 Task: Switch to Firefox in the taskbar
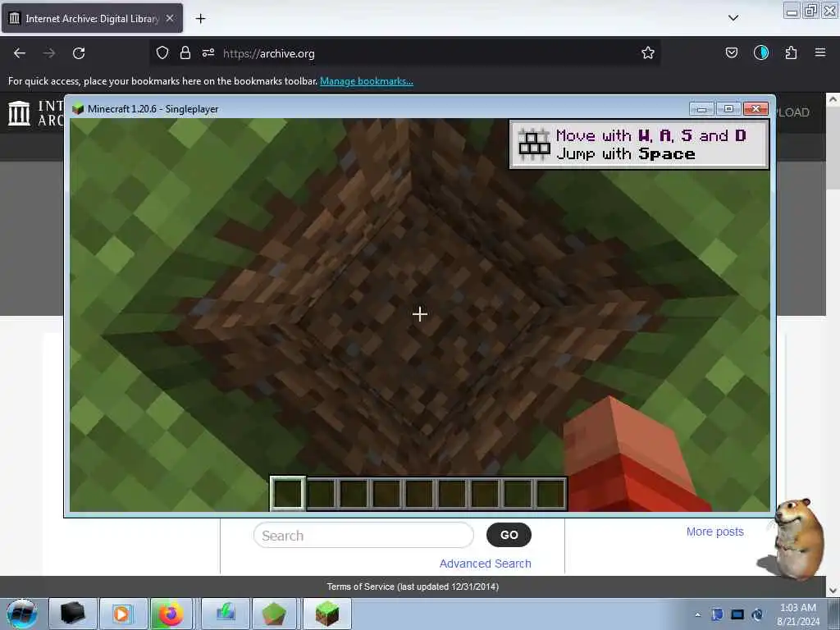(x=171, y=614)
